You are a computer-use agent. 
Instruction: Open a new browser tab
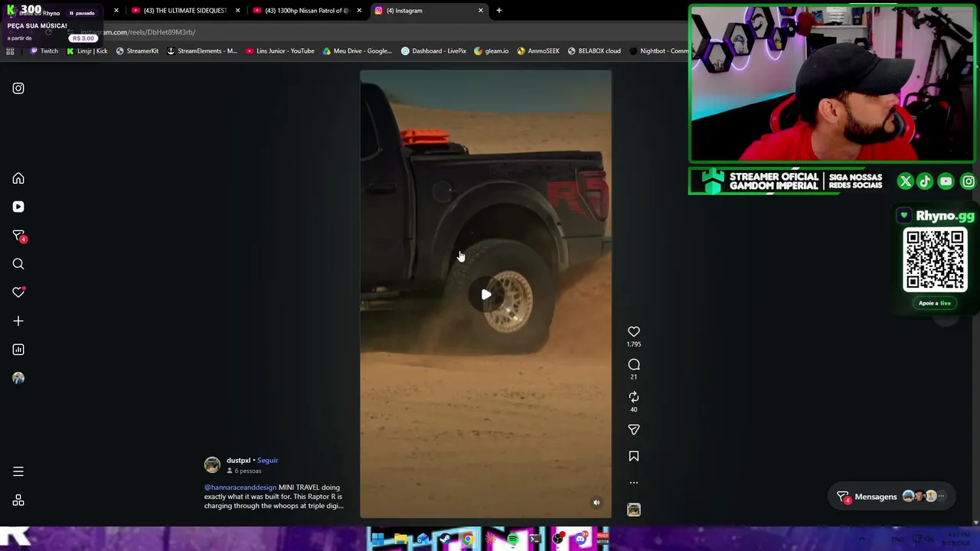pos(499,11)
